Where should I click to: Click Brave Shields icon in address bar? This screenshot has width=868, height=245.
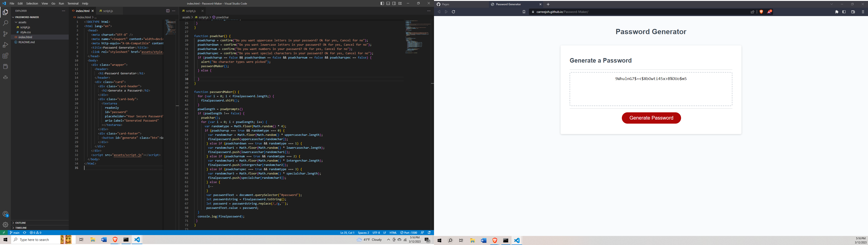[761, 12]
